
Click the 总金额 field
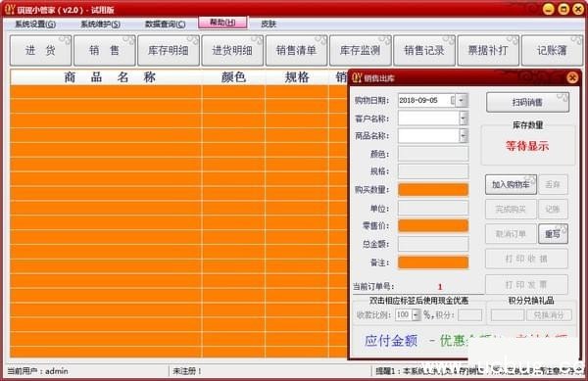[433, 244]
